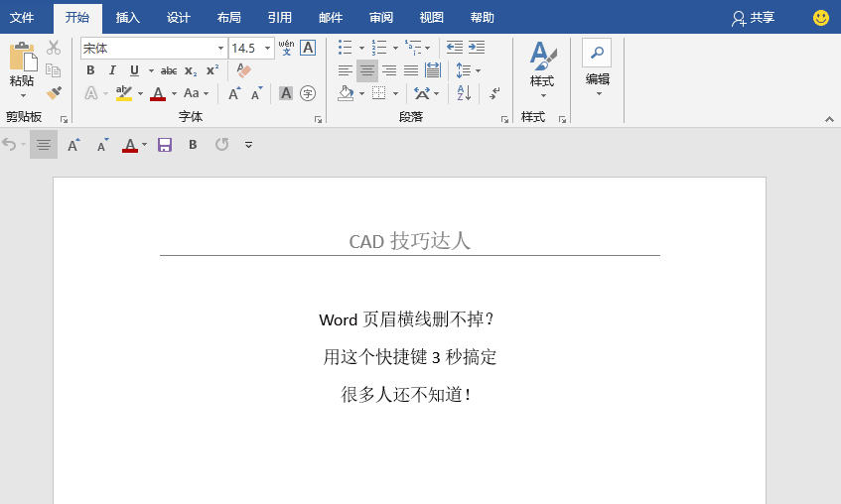Click the line spacing icon
The image size is (841, 504).
[464, 70]
